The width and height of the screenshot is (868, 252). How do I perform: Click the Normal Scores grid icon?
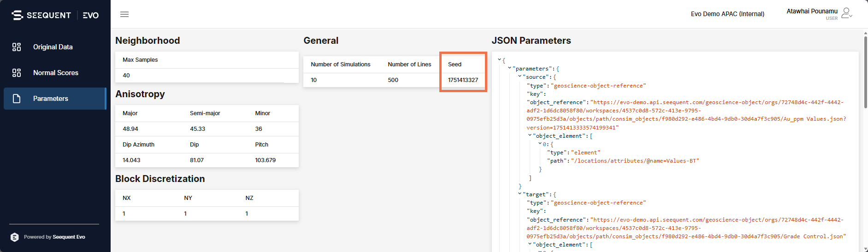(x=17, y=73)
